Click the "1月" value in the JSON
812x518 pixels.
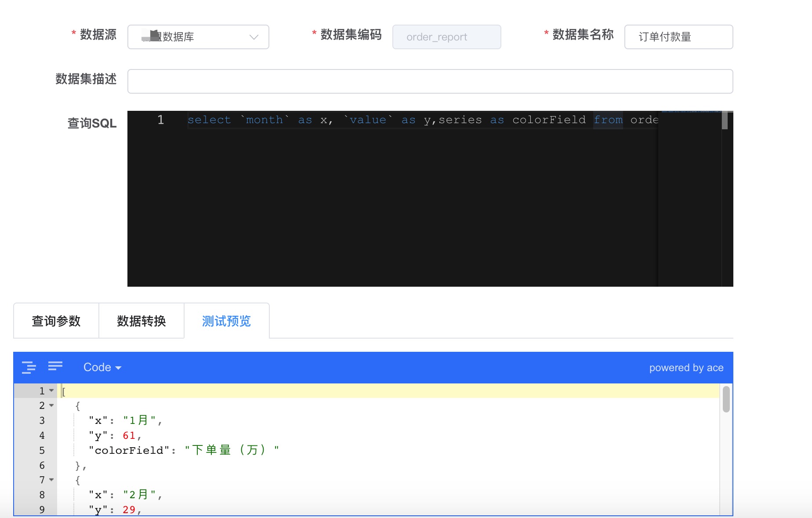[140, 420]
